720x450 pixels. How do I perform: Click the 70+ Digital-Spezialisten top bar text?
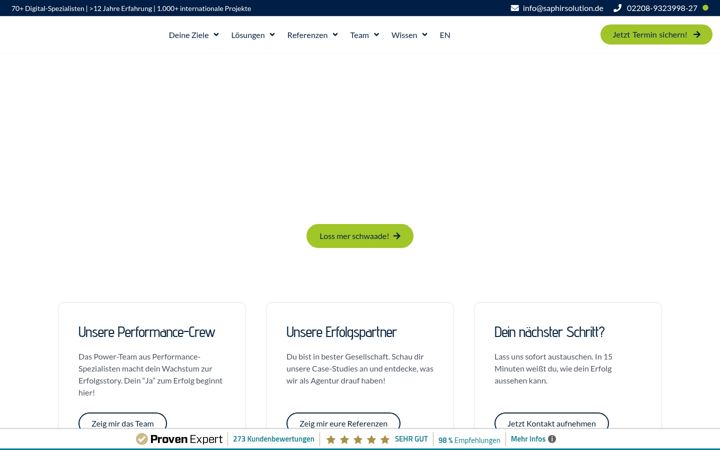(131, 8)
